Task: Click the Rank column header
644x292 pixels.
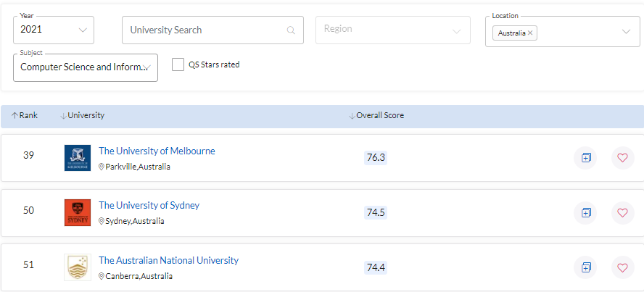Action: pyautogui.click(x=28, y=116)
